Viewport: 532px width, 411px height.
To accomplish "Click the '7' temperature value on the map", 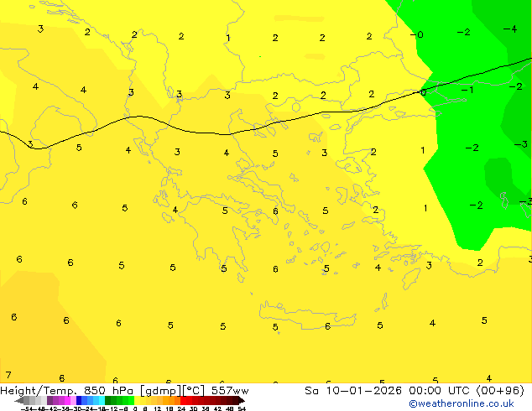I will (x=8, y=375).
